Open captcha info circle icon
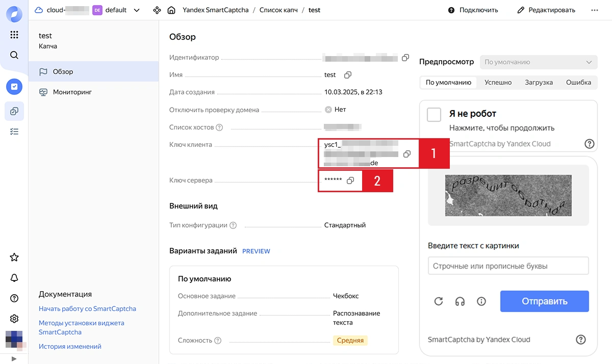The width and height of the screenshot is (612, 364). (481, 301)
